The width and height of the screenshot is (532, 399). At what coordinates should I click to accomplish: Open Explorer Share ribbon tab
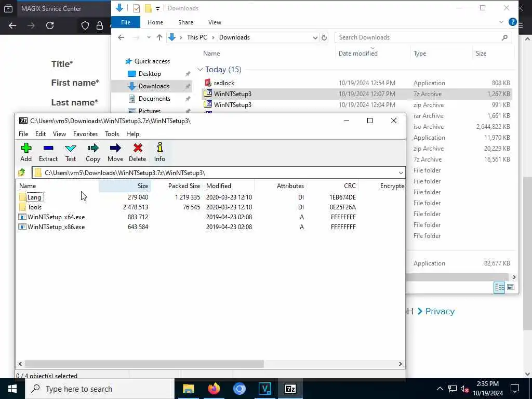point(185,22)
